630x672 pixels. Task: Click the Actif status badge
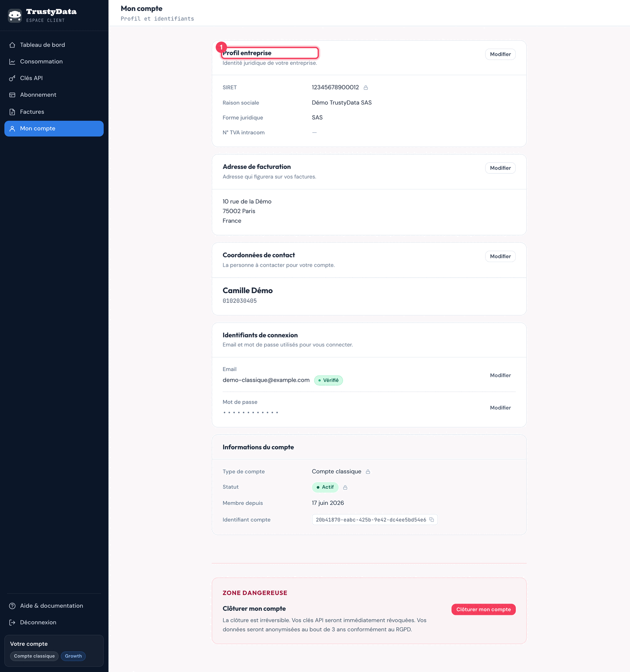pos(325,487)
